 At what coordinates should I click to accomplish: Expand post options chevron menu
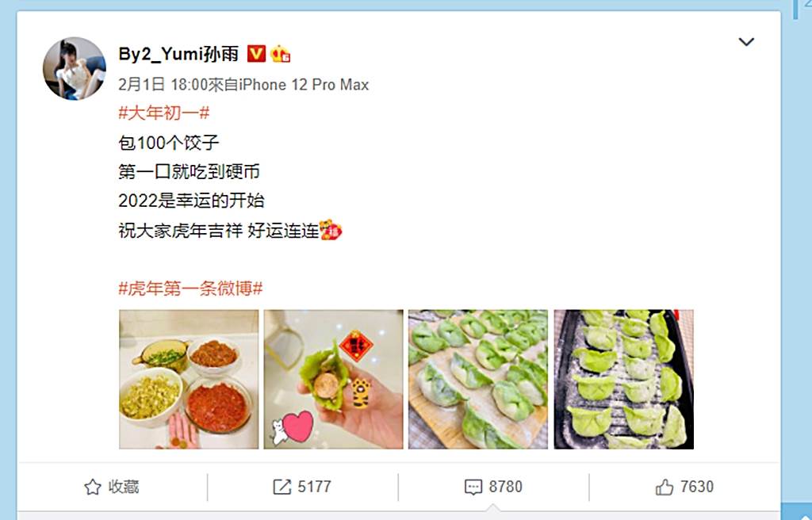click(745, 41)
